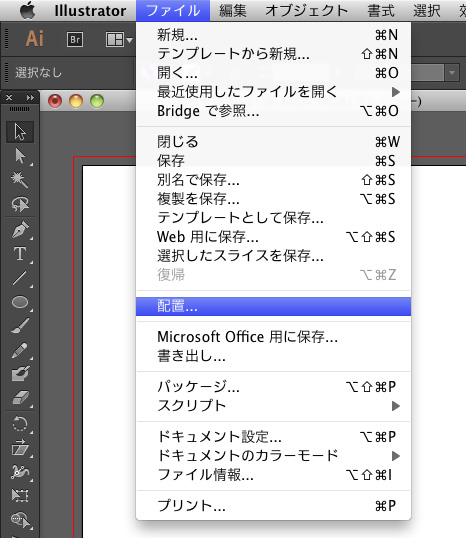Choose 開く... menu item
The width and height of the screenshot is (466, 538).
pyautogui.click(x=273, y=73)
